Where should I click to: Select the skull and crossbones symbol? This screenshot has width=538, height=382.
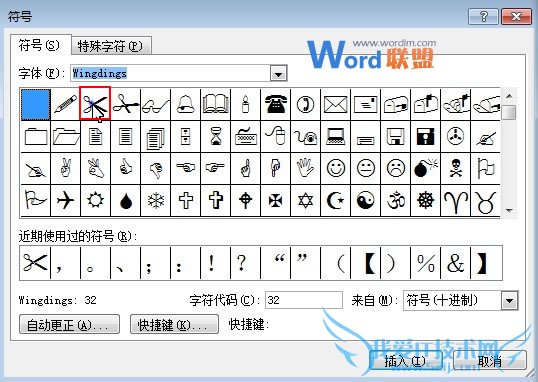click(456, 168)
